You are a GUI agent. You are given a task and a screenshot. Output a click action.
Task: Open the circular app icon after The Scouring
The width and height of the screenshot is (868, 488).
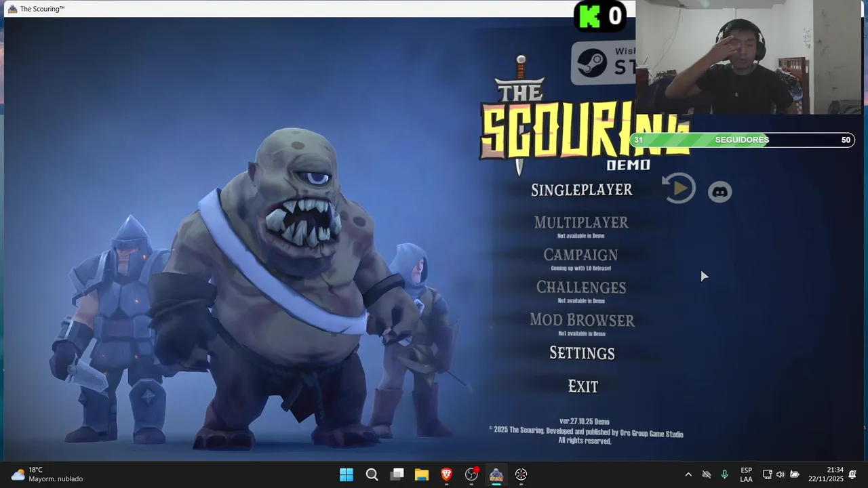521,474
